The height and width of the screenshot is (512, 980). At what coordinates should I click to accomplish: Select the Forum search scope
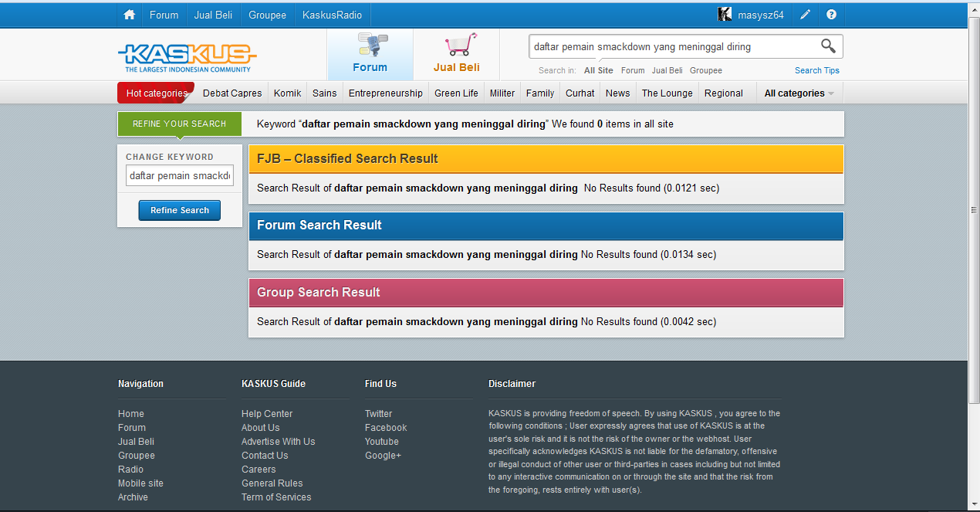click(x=633, y=70)
